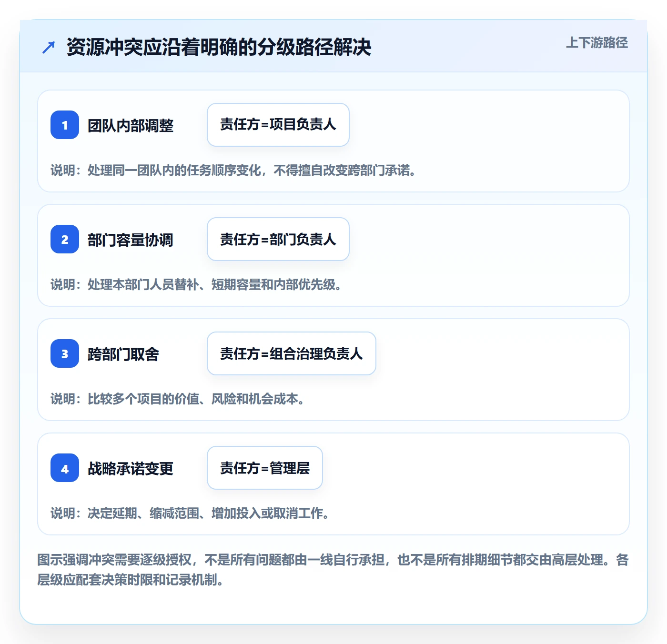Click the 责任方=项目负责人 tag
Screen dimensions: 667x644
(x=278, y=125)
